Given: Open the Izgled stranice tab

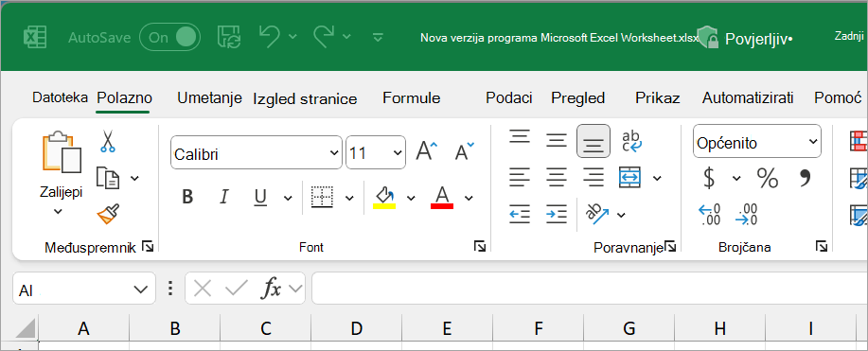Looking at the screenshot, I should [305, 99].
